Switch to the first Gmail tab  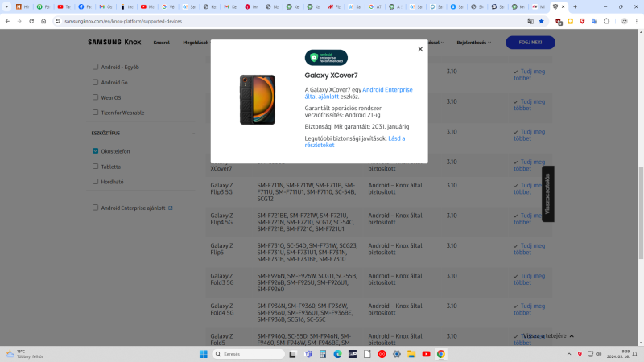tap(105, 6)
